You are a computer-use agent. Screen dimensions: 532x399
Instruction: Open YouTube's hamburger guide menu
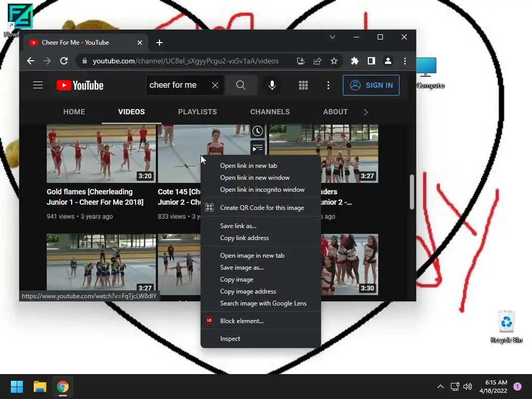(37, 85)
